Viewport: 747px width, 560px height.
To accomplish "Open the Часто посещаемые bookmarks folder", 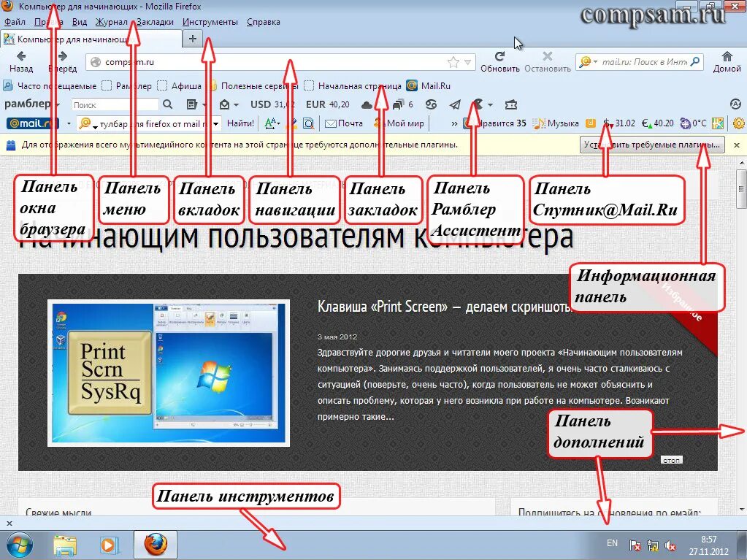I will (50, 86).
